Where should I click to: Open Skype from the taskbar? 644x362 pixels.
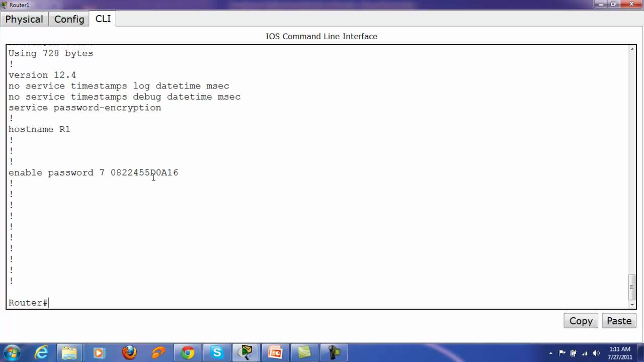coord(217,352)
